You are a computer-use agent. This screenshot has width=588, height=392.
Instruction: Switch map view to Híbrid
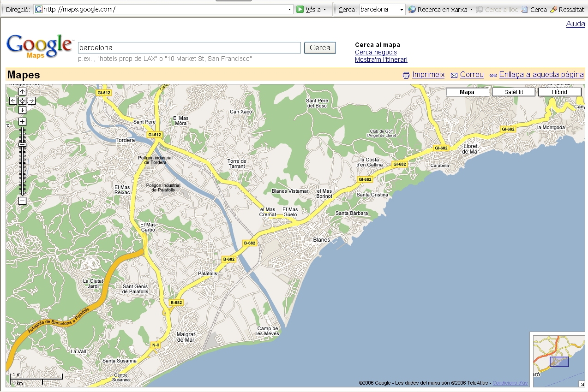(560, 92)
